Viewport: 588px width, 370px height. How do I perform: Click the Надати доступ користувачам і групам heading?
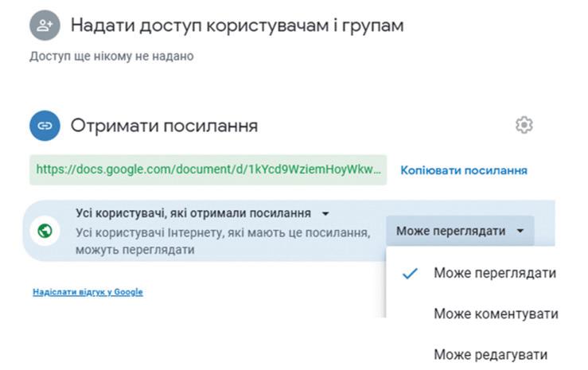[x=236, y=25]
